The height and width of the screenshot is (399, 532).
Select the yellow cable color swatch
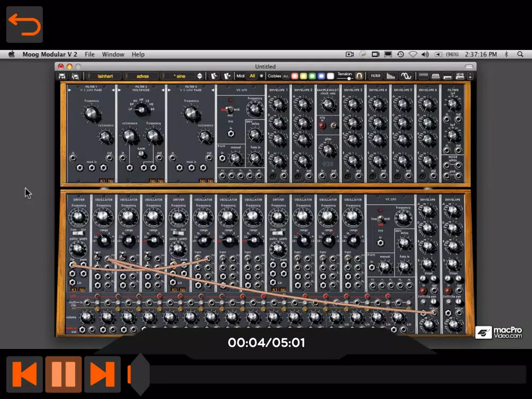(x=304, y=76)
